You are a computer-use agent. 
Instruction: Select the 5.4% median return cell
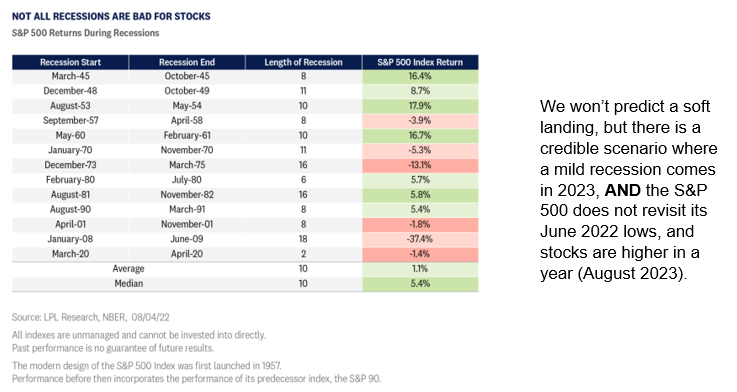click(x=420, y=284)
